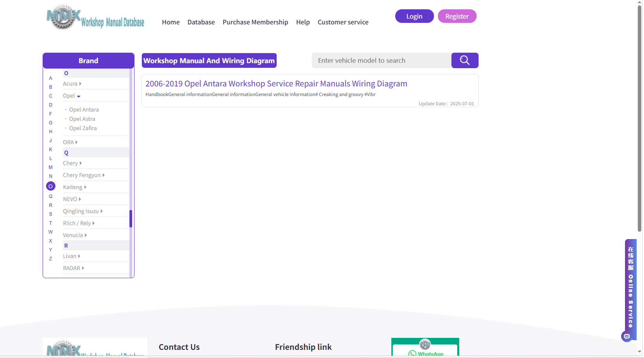Image resolution: width=644 pixels, height=358 pixels.
Task: Jump to brand letter Y
Action: 50,250
